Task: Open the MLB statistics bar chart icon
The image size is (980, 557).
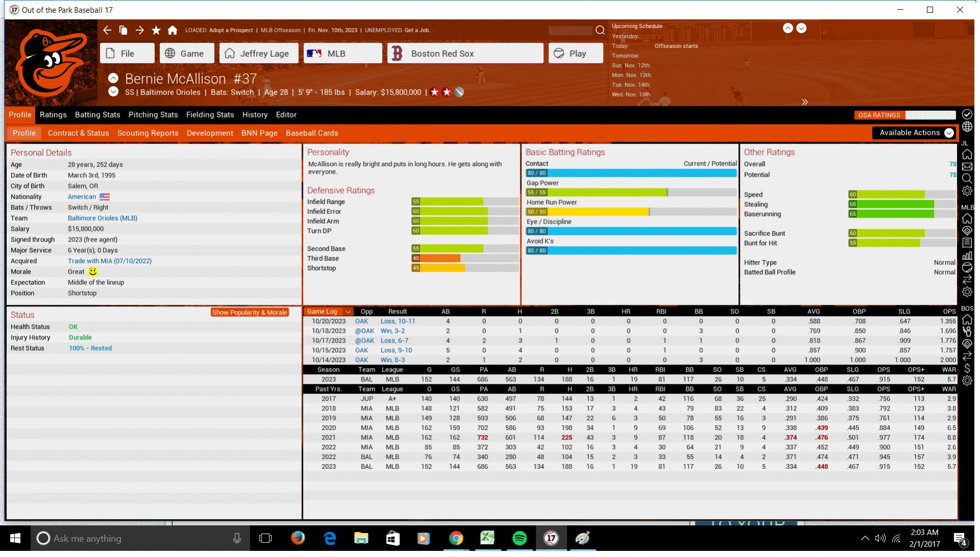Action: (967, 255)
